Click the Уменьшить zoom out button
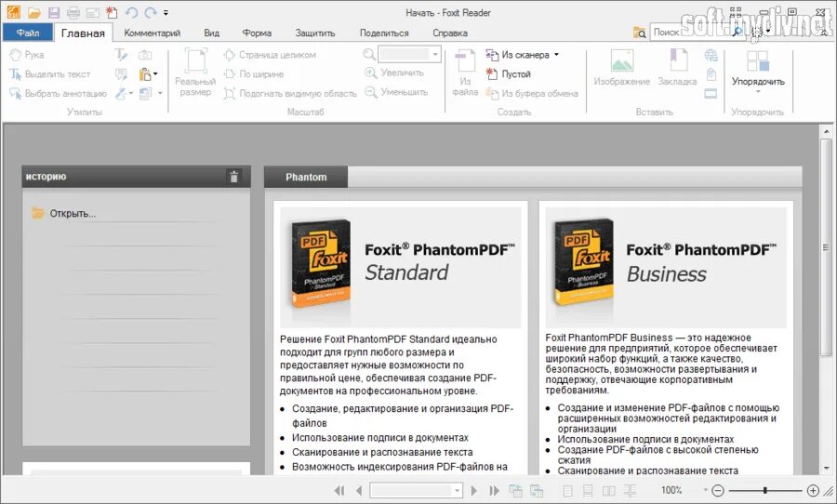 point(396,92)
